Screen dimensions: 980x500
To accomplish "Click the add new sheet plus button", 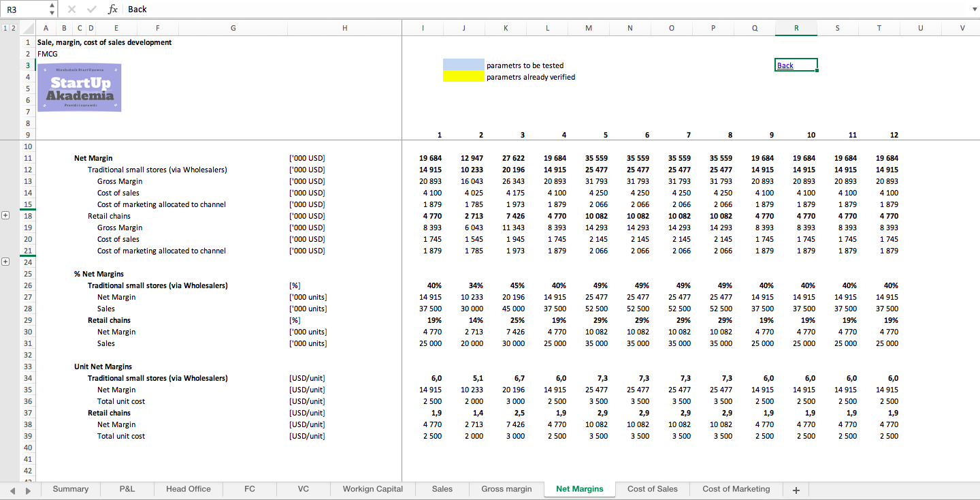I will pos(796,489).
